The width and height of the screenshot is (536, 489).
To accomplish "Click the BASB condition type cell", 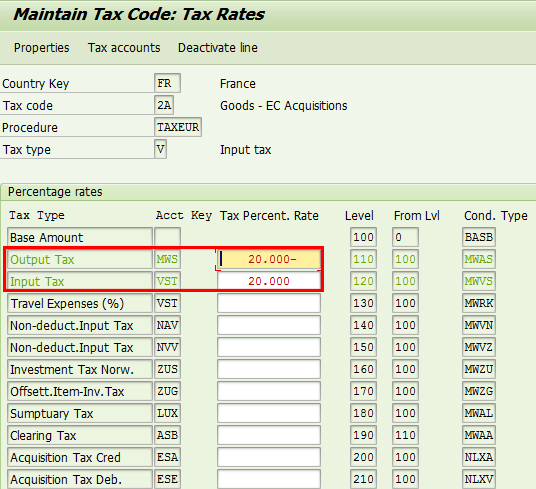I will pyautogui.click(x=479, y=237).
